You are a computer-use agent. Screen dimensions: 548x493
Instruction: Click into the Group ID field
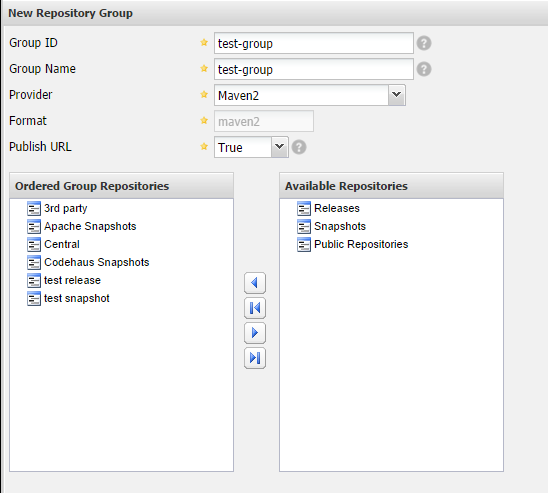tap(313, 43)
